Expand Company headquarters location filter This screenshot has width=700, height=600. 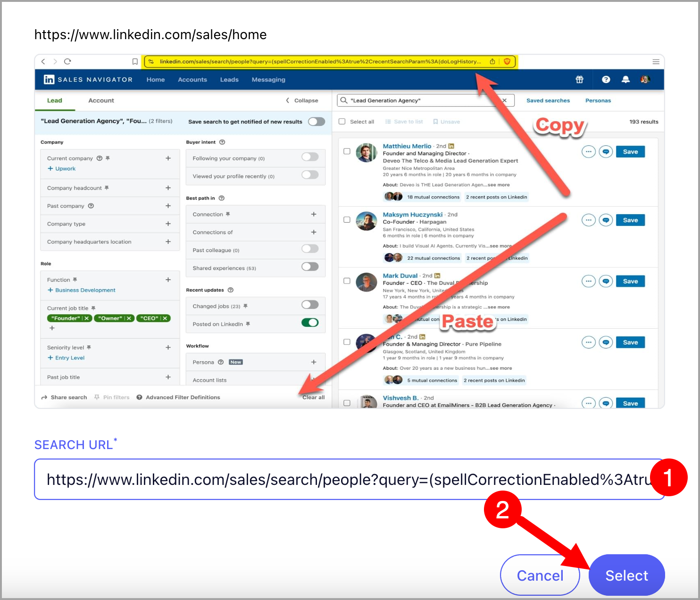click(168, 242)
